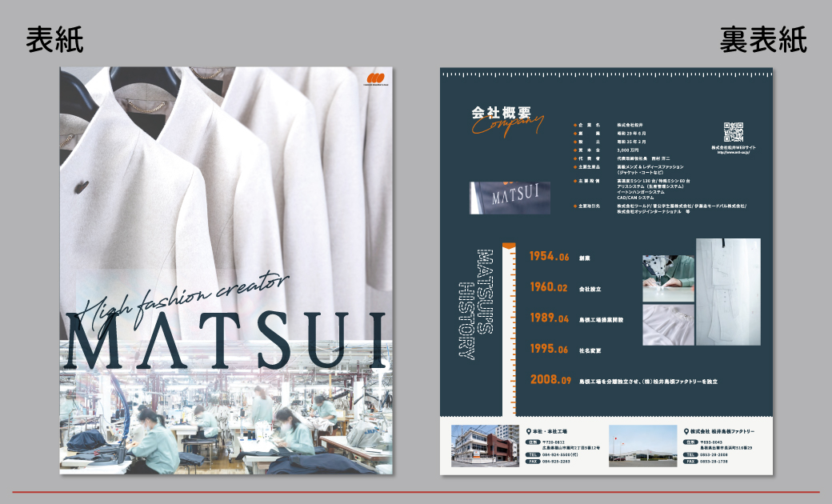This screenshot has height=504, width=832.
Task: Click the 1995.06 timeline year
Action: 549,349
